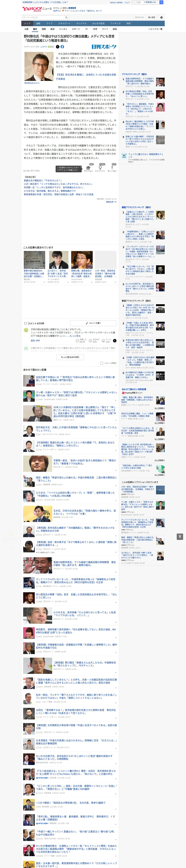Click the comment count bubble 675
The height and width of the screenshot is (868, 186).
coord(44,47)
